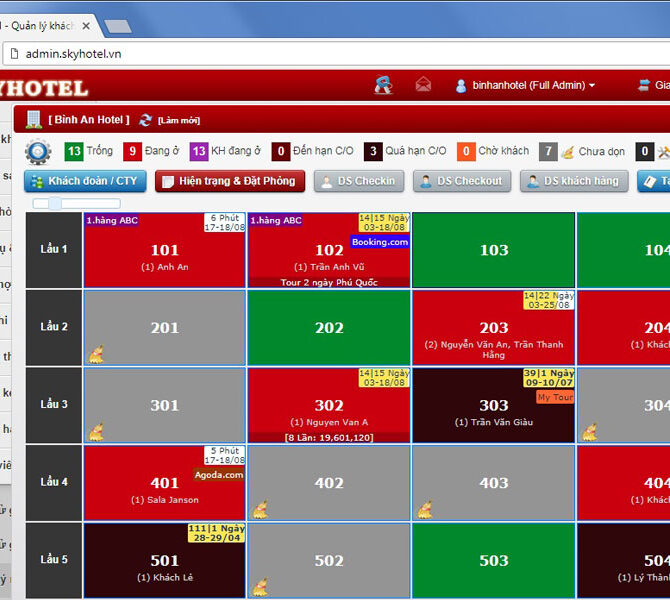Image resolution: width=670 pixels, height=600 pixels.
Task: Click the settings gear icon beside Trống
Action: 38,152
